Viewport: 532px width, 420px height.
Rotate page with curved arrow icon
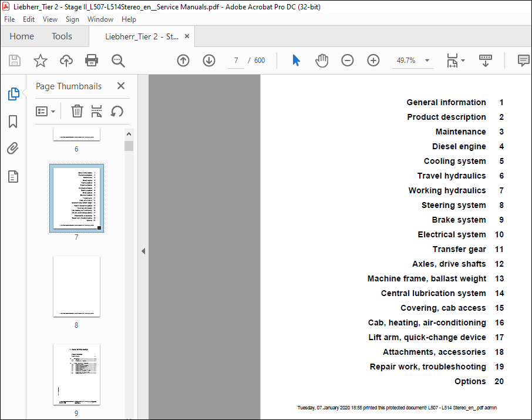coord(117,112)
